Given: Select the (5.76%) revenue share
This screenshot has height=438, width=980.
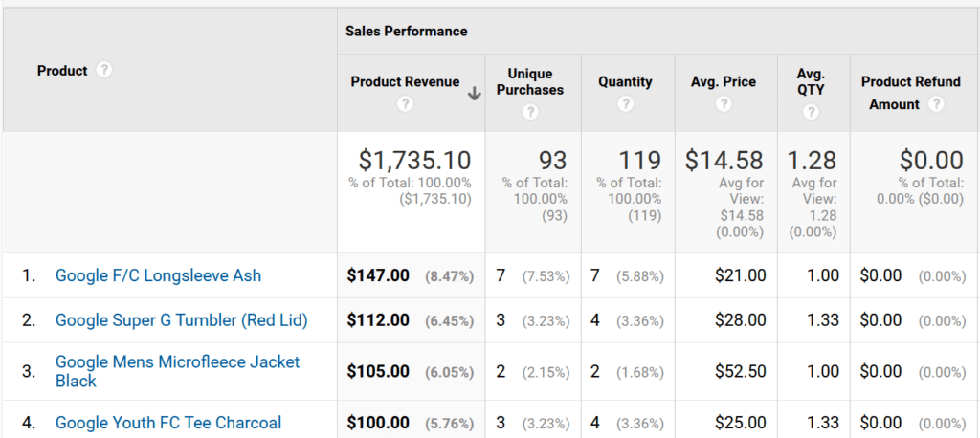Looking at the screenshot, I should point(450,423).
